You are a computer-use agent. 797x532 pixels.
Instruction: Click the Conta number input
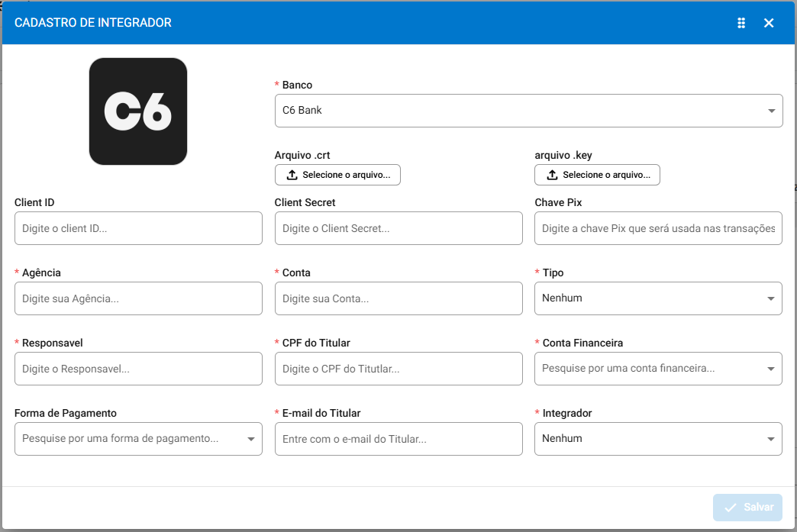pyautogui.click(x=398, y=298)
